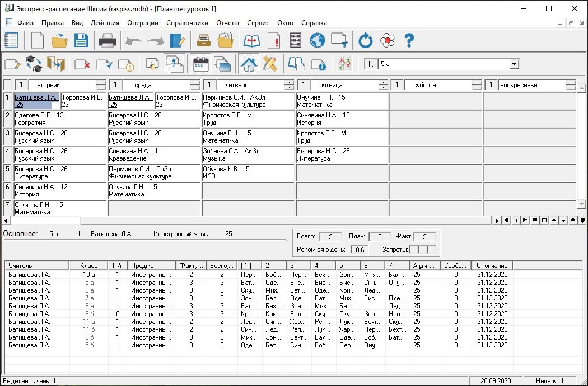Select the Батищева Л.А. row for class 10 а
This screenshot has width=588, height=386.
[x=258, y=275]
